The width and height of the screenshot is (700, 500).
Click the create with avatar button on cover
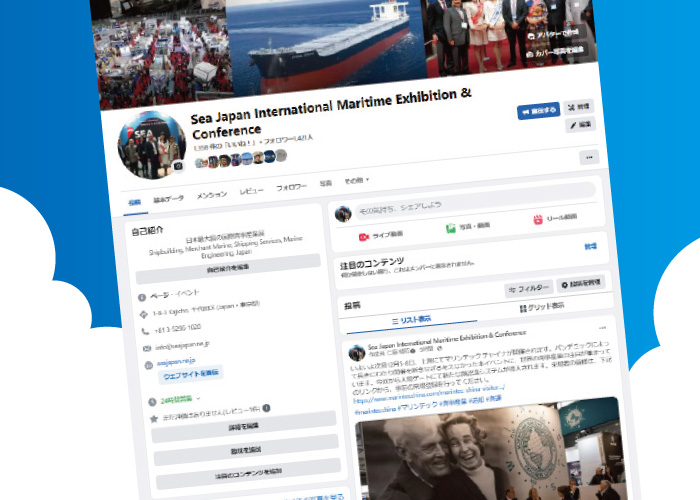click(553, 33)
